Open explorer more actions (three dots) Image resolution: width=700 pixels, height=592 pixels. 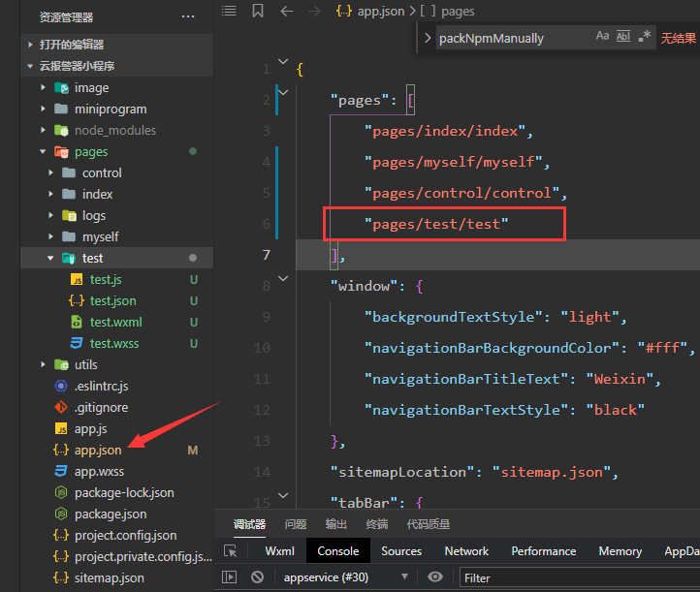[x=187, y=16]
